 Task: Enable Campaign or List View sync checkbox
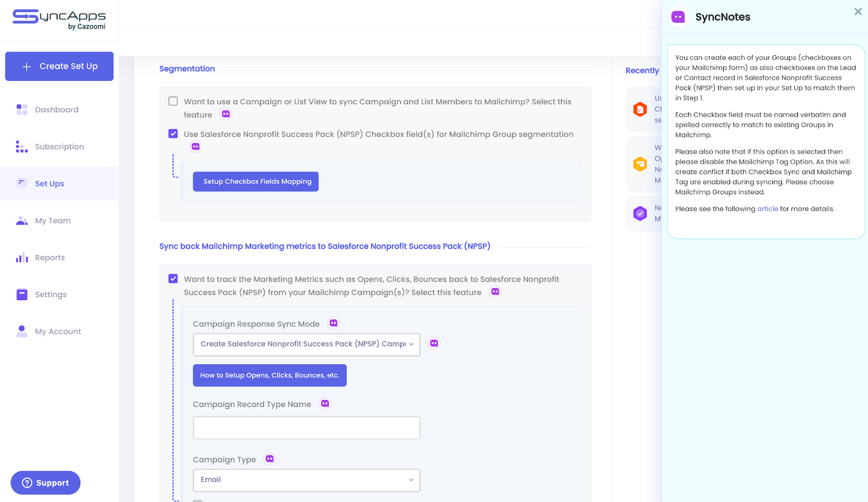[173, 101]
